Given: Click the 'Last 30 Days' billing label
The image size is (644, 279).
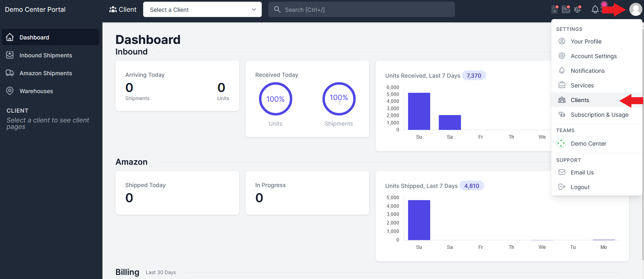Looking at the screenshot, I should pos(161,272).
